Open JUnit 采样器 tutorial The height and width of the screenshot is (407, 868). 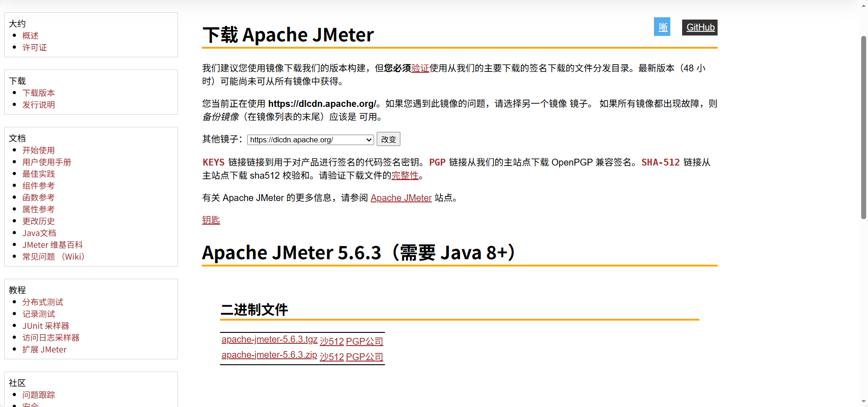point(46,326)
